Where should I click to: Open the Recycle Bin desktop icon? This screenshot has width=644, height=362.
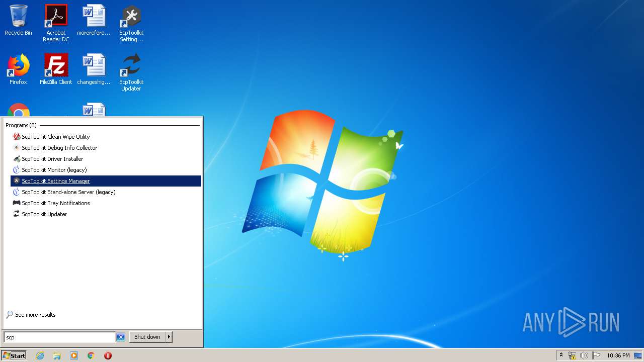coord(18,21)
